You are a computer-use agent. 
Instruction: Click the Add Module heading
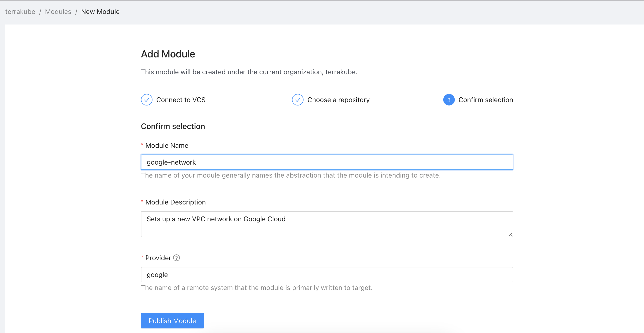coord(168,54)
